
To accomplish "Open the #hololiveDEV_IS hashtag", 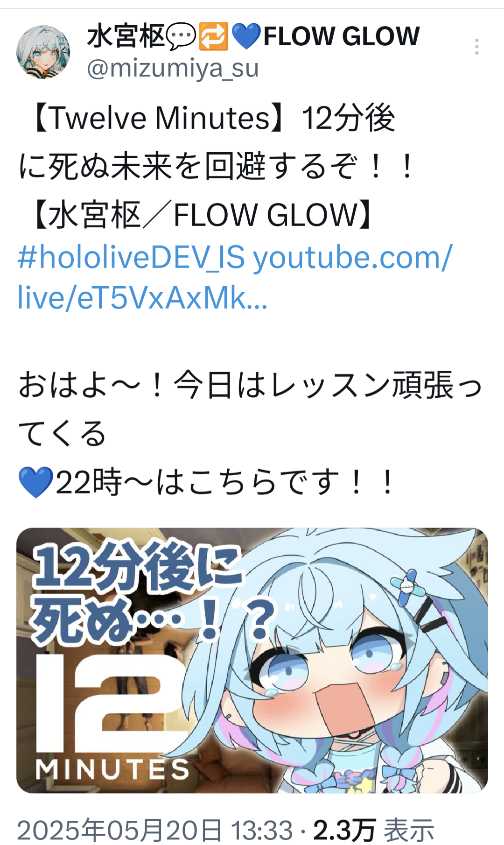I will tap(131, 257).
